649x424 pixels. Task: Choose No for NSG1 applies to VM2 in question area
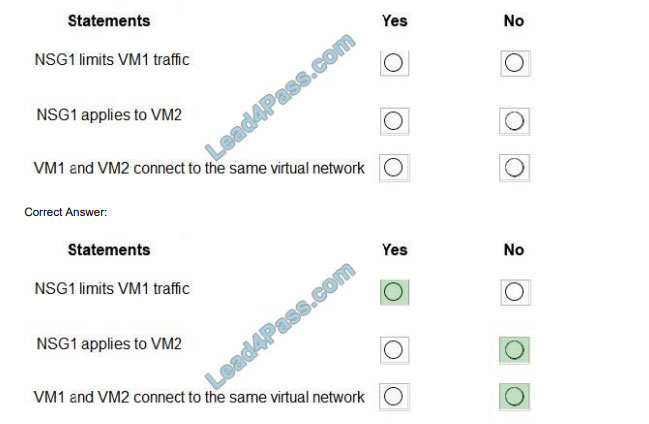click(x=514, y=121)
